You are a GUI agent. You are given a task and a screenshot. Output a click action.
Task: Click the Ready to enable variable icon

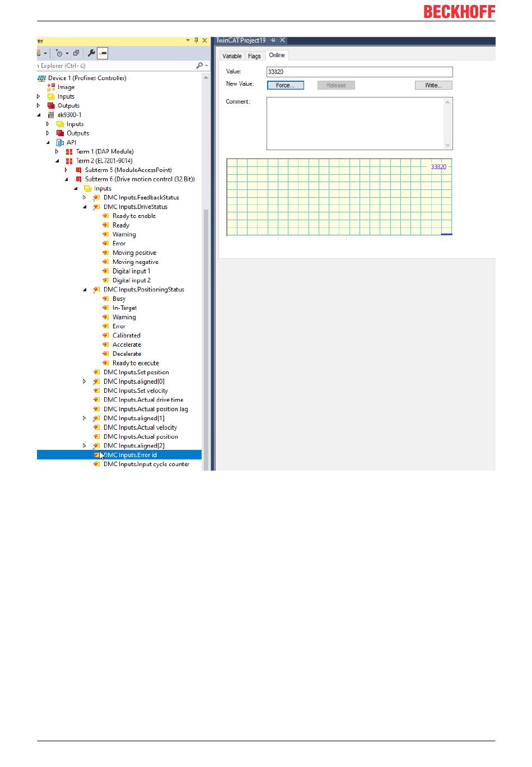point(106,216)
